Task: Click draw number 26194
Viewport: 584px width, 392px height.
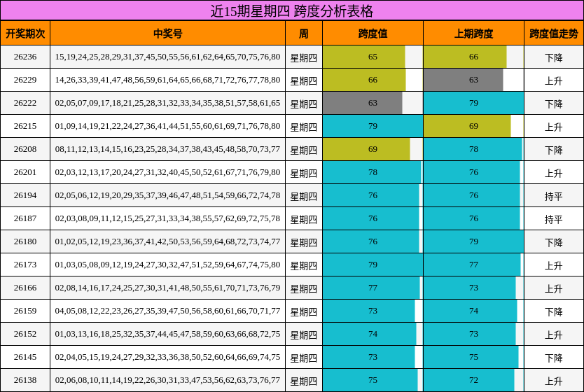Action: pos(25,195)
